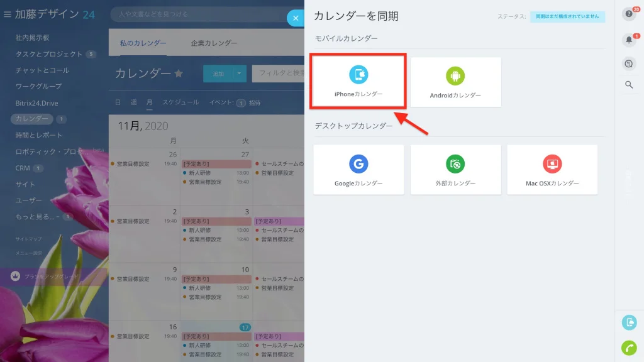Switch to 私のカレンダー tab
This screenshot has height=362, width=644.
tap(143, 43)
